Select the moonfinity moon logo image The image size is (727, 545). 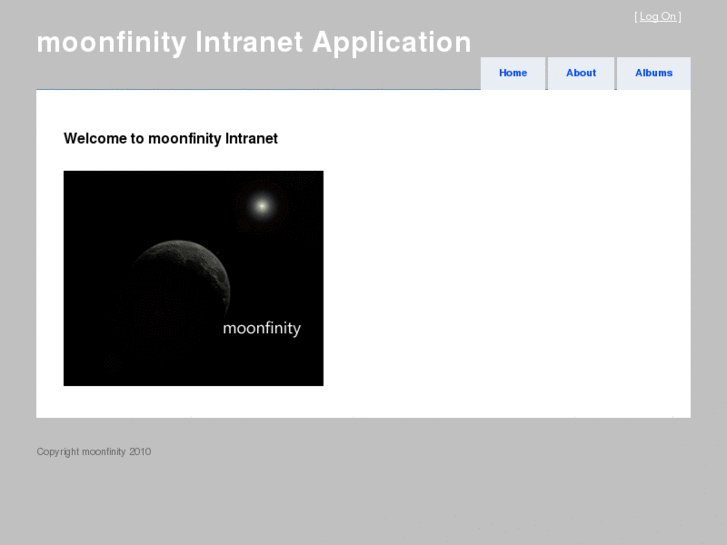pos(193,278)
